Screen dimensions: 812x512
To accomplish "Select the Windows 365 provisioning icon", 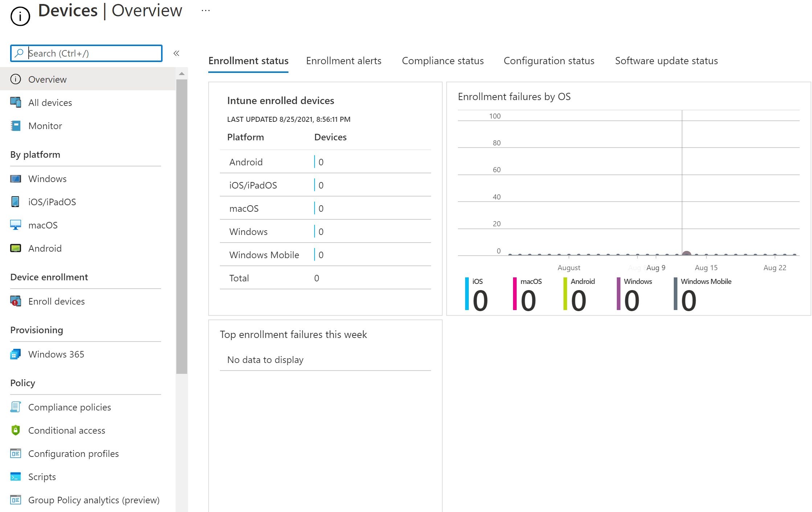I will (16, 354).
